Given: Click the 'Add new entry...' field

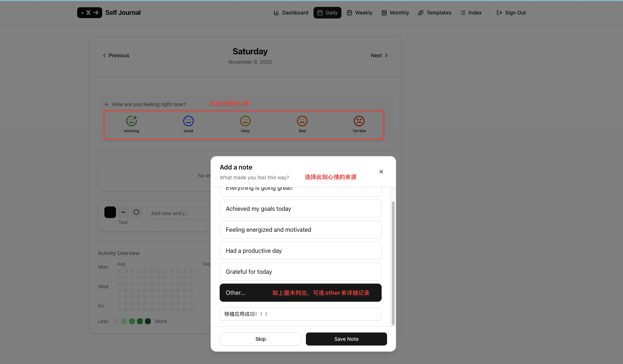Looking at the screenshot, I should coord(179,213).
